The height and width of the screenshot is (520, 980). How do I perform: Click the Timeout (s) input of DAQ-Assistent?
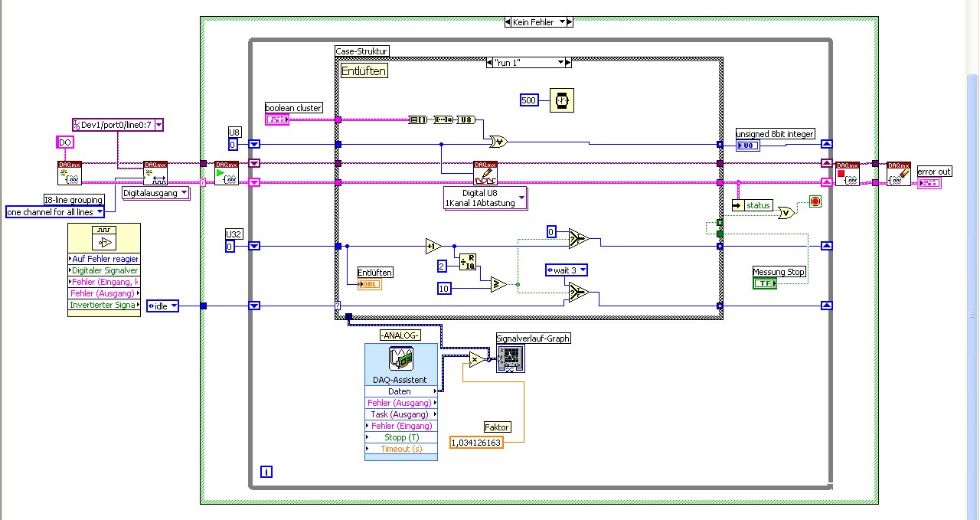coord(401,449)
